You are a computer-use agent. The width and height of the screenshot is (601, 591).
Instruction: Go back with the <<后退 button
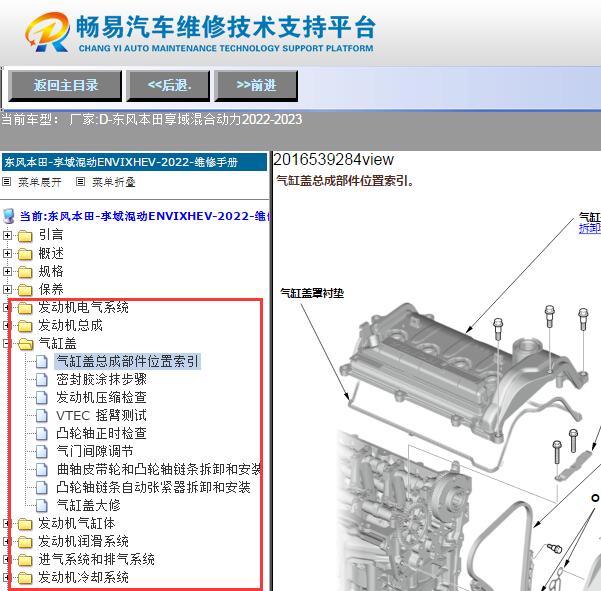[168, 86]
